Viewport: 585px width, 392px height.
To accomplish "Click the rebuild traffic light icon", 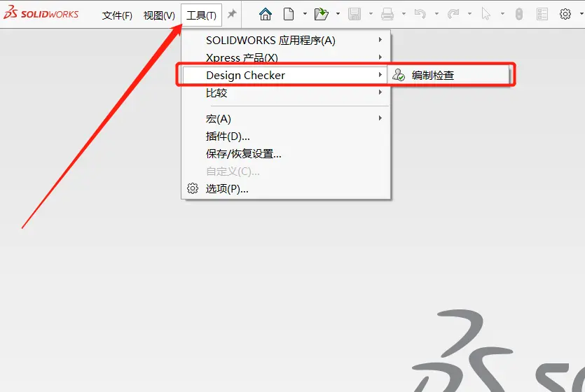I will point(518,14).
